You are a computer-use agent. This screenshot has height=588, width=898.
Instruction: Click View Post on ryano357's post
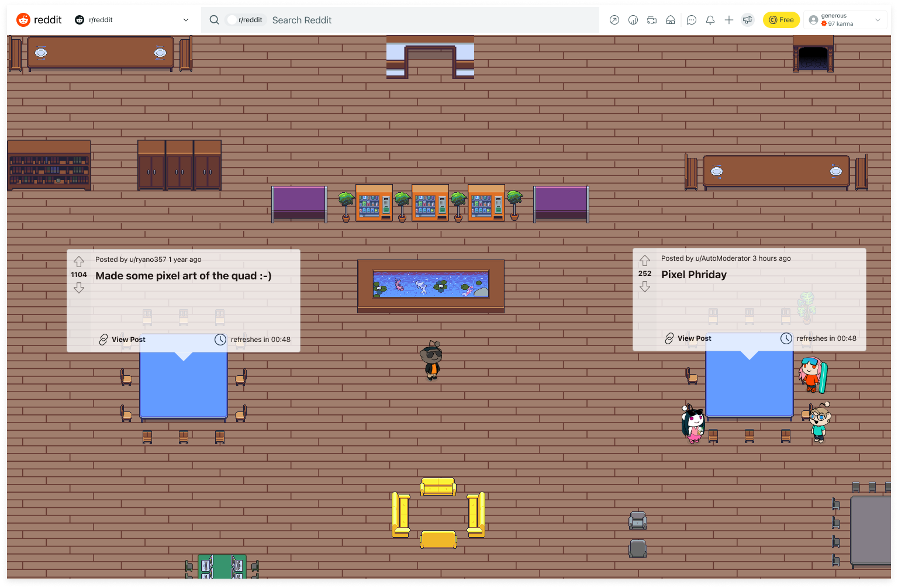(122, 340)
